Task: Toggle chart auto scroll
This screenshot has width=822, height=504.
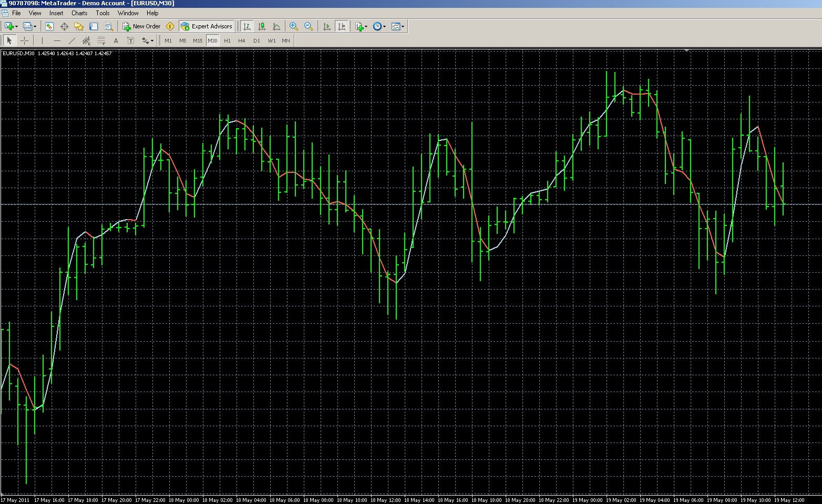Action: (x=327, y=26)
